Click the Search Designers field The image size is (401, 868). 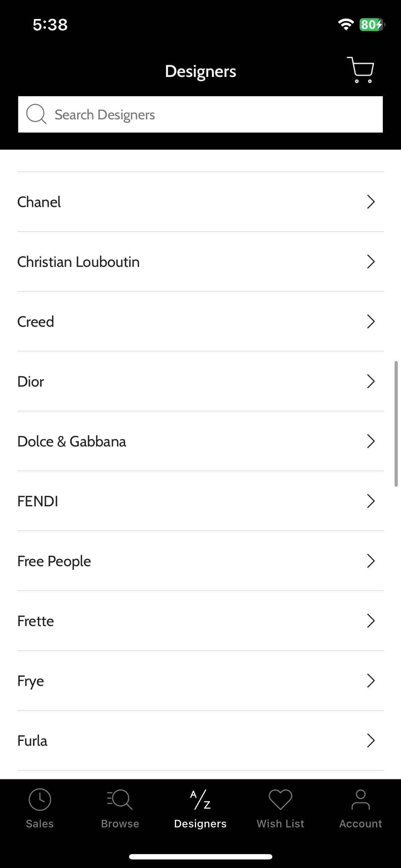pyautogui.click(x=200, y=114)
